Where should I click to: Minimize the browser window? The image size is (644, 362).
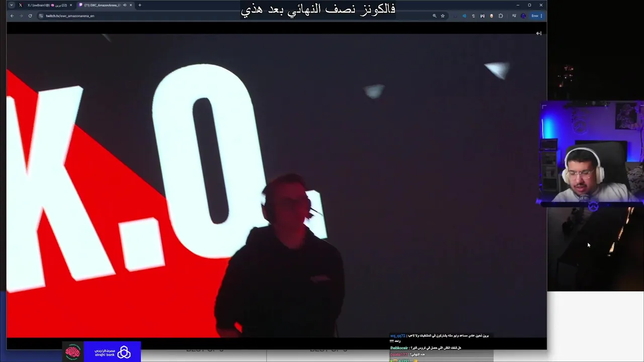pos(518,5)
